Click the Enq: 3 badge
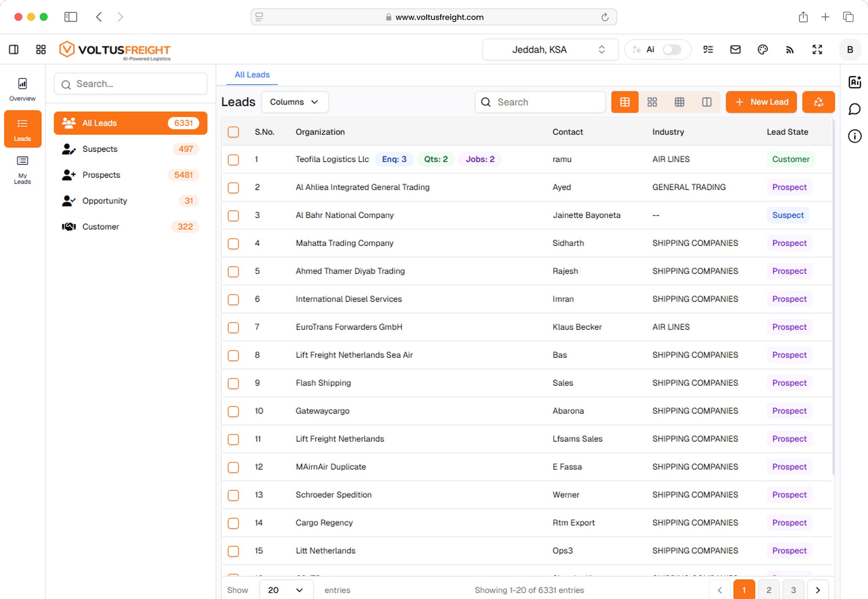 click(394, 159)
